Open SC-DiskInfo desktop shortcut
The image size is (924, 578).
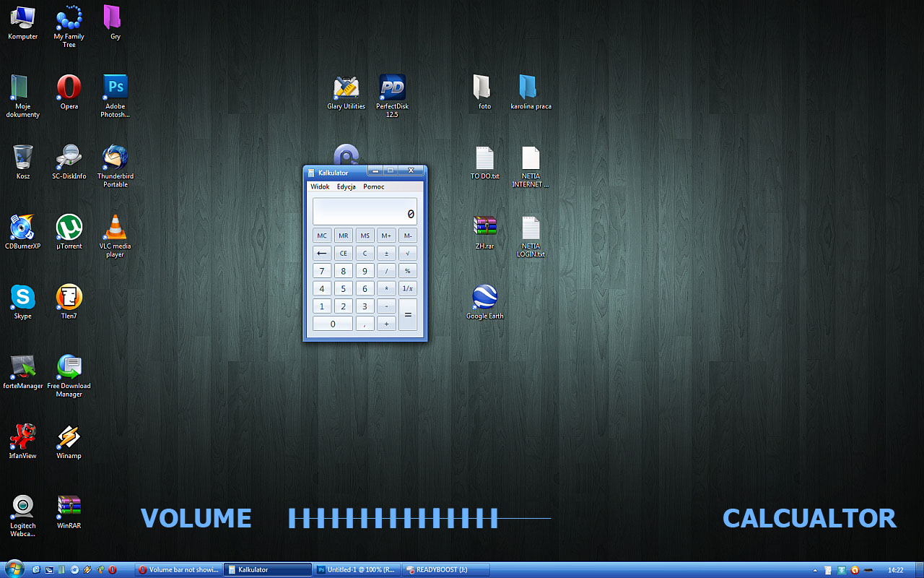pos(69,162)
